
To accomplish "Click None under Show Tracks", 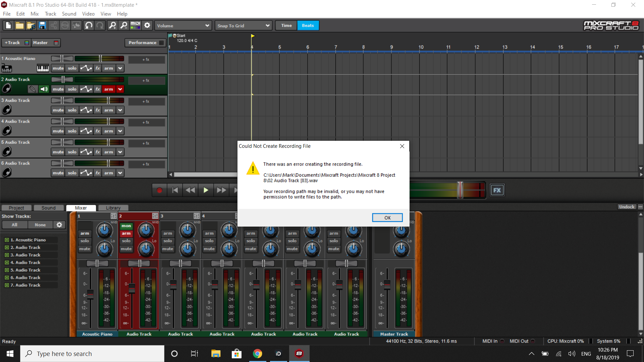I will coord(40,225).
